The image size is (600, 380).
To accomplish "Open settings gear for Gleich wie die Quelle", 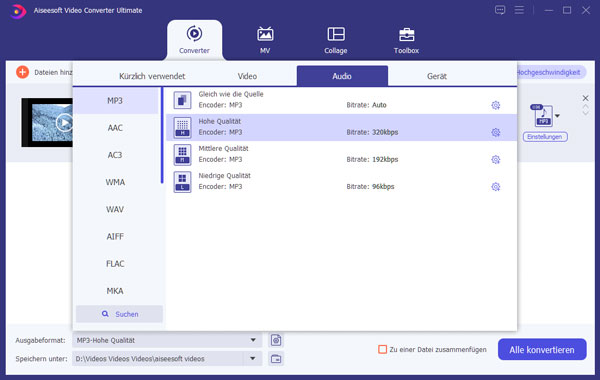I will (496, 105).
